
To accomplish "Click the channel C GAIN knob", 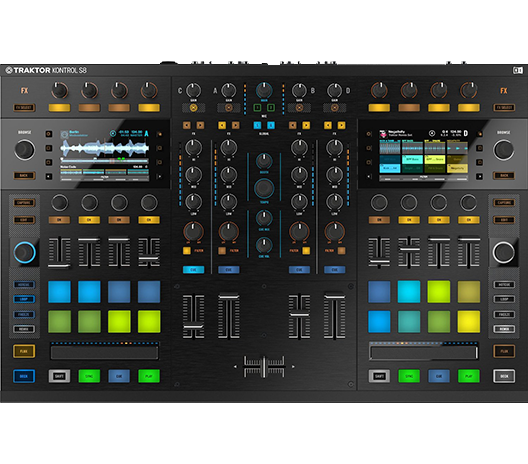I will [x=193, y=90].
